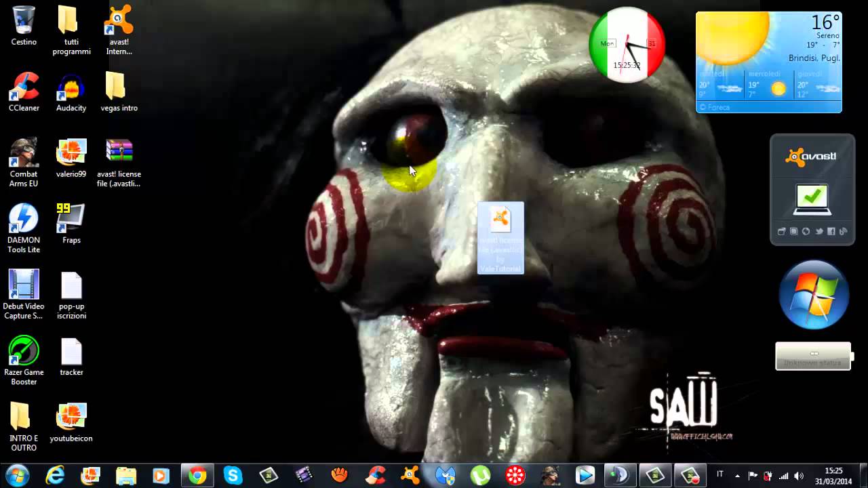This screenshot has width=868, height=488.
Task: Switch to DAEMON Tools in the taskbar
Action: (x=620, y=476)
